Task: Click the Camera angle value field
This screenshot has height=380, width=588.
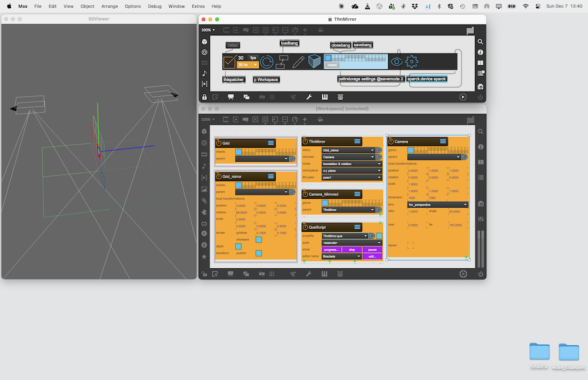Action: tap(455, 211)
